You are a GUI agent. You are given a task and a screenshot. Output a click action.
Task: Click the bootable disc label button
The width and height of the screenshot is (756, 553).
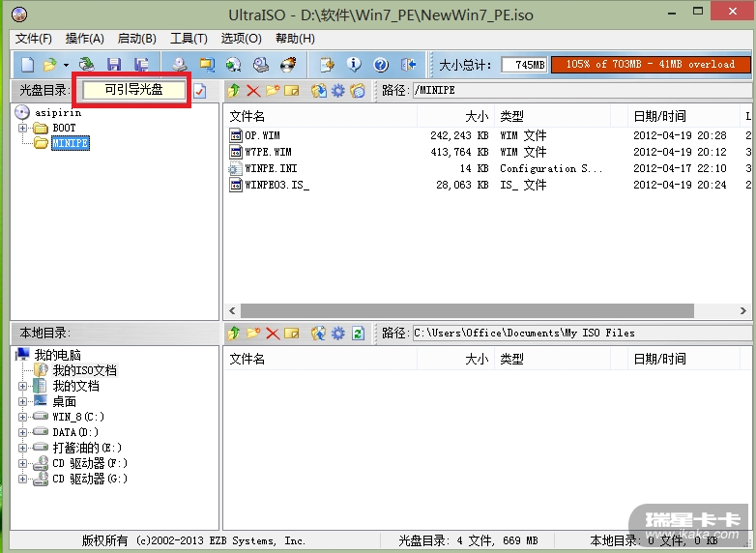click(133, 90)
